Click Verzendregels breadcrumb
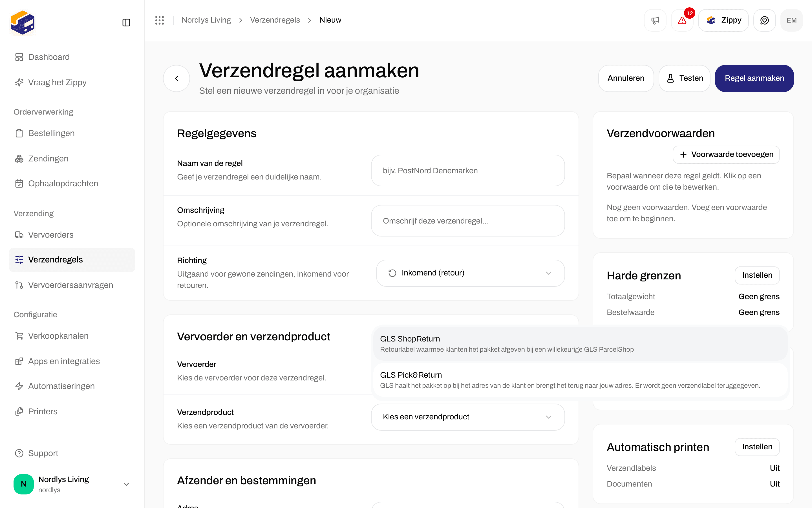Viewport: 812px width, 508px height. click(275, 20)
